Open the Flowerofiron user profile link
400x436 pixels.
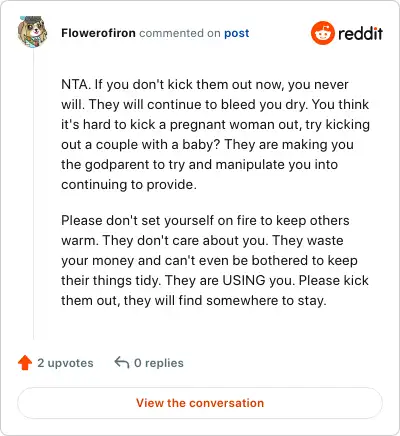pos(98,33)
